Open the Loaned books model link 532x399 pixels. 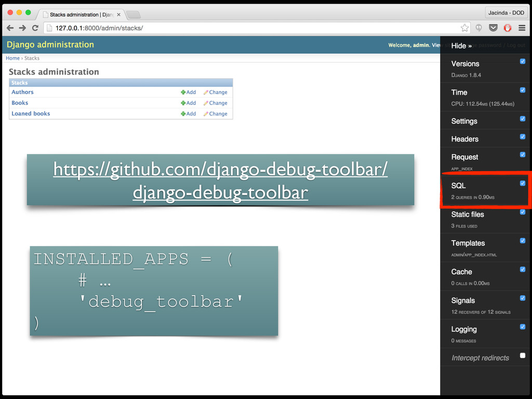tap(31, 114)
